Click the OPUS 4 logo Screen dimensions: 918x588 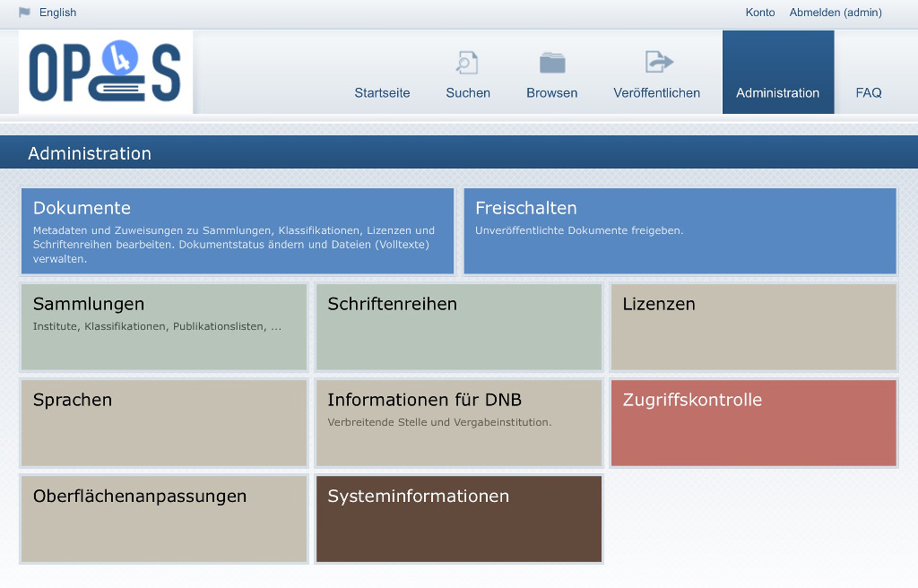click(106, 72)
